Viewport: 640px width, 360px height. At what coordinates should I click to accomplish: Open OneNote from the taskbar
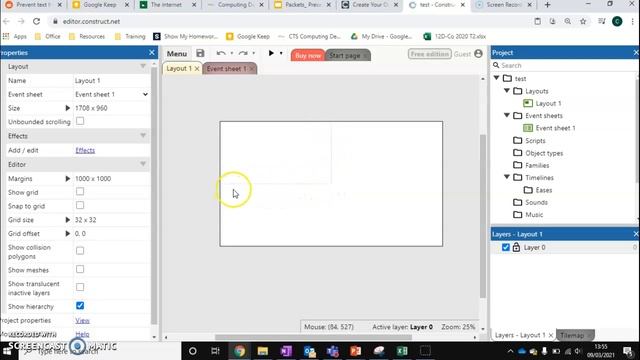[286, 351]
